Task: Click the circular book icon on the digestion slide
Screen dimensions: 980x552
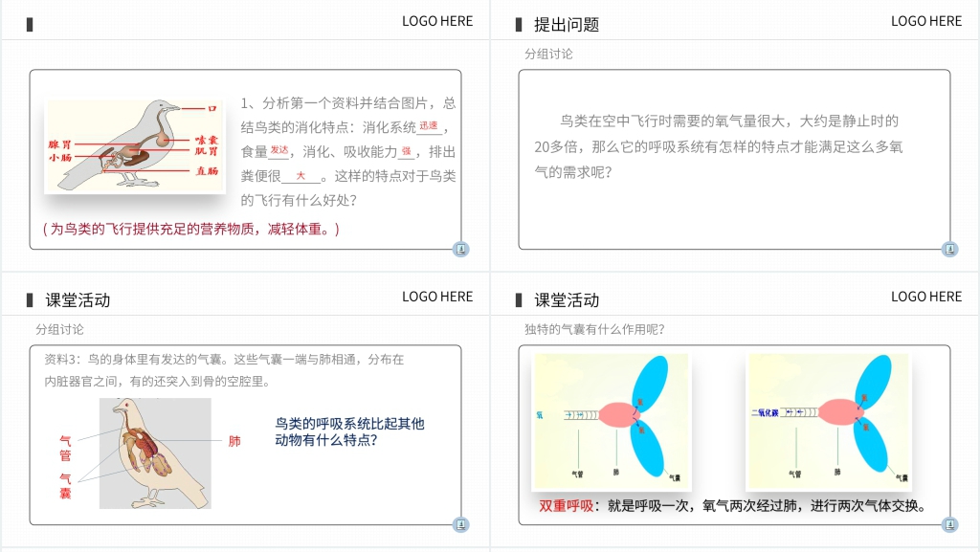Action: 461,249
